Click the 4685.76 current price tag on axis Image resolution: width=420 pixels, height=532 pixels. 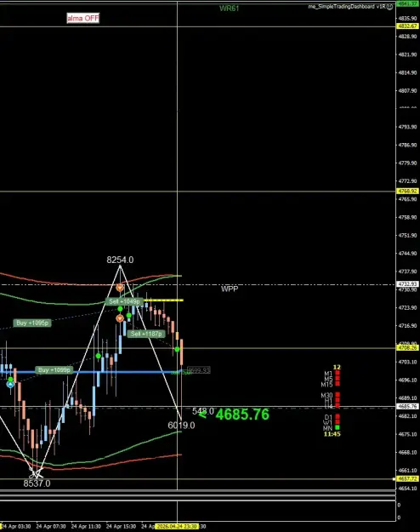pyautogui.click(x=407, y=407)
